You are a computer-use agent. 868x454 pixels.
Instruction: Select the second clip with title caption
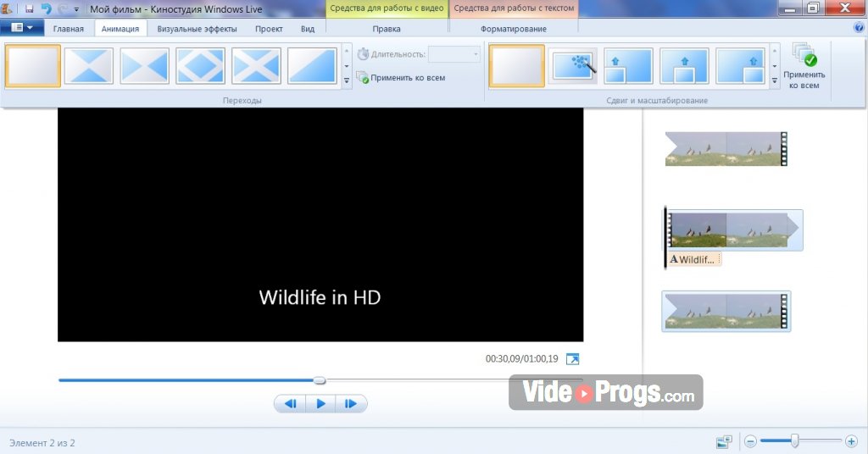[x=735, y=230]
